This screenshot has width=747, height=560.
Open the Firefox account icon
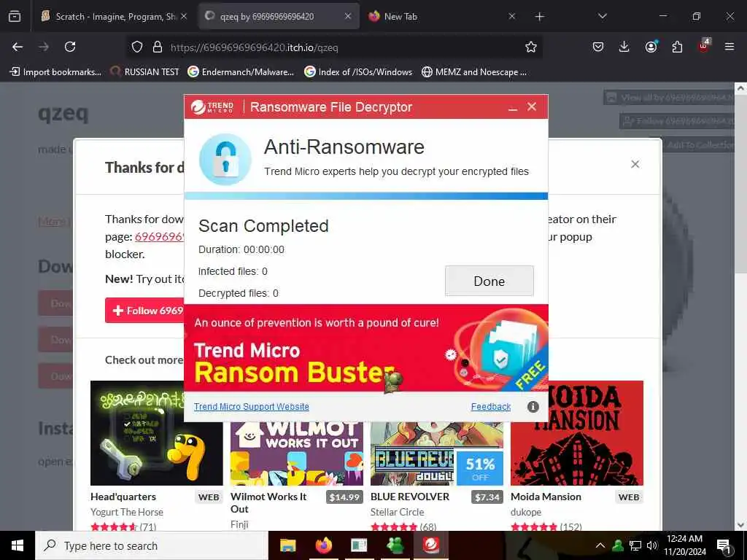coord(651,46)
